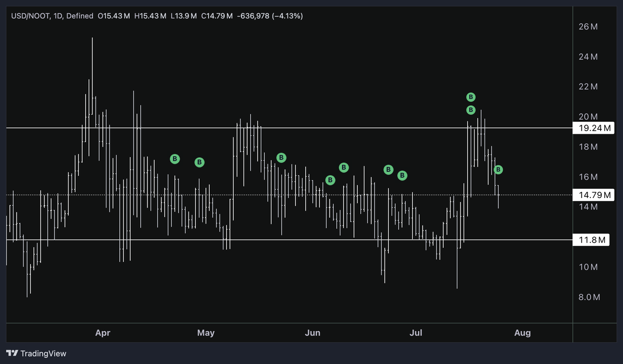
Task: Click the B marker in late May
Action: coord(281,157)
